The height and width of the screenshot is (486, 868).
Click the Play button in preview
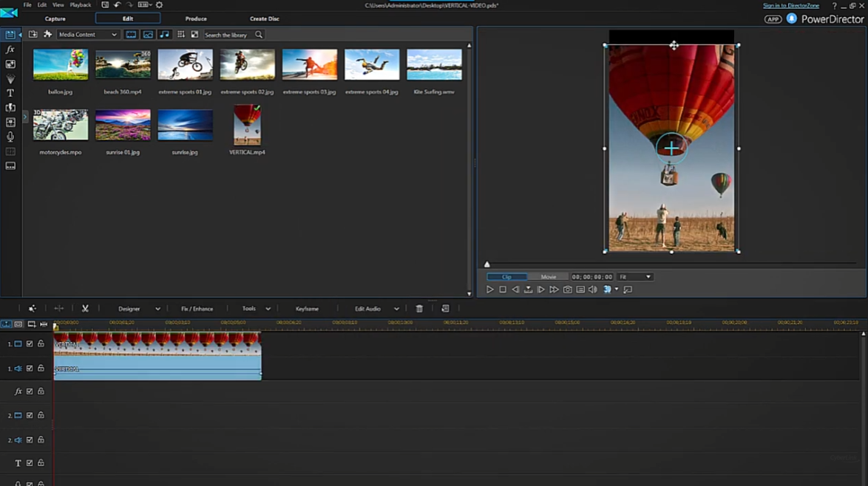(x=490, y=290)
